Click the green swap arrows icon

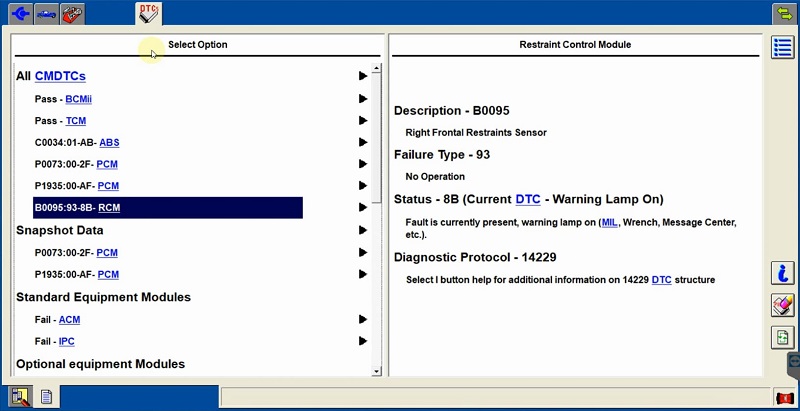click(x=784, y=14)
